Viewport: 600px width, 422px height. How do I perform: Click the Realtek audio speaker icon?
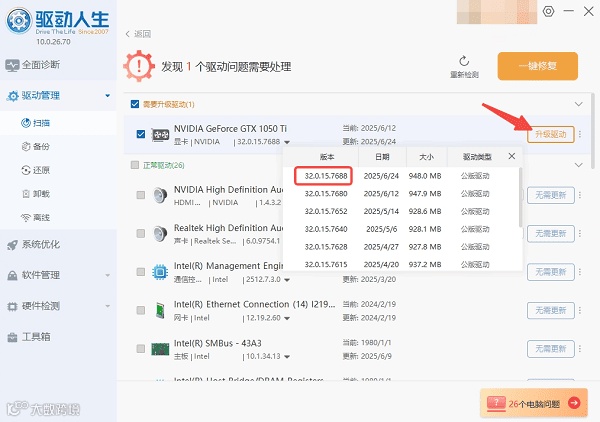coord(160,234)
